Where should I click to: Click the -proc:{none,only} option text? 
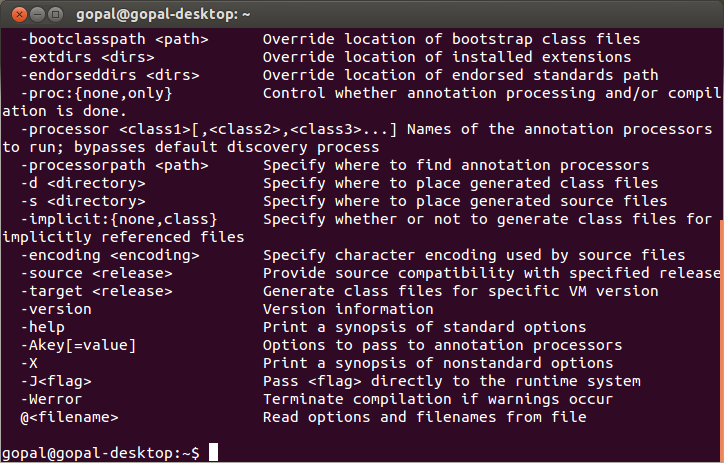tap(97, 93)
